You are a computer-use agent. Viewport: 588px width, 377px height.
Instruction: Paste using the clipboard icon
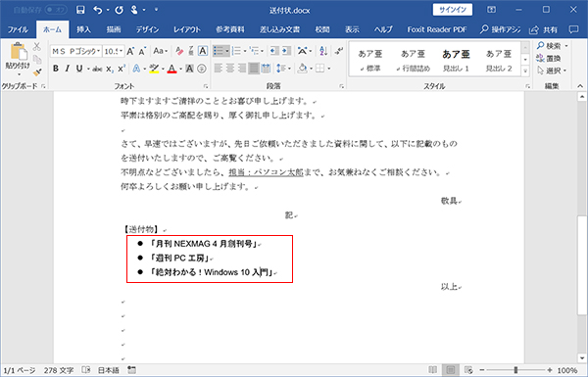click(x=18, y=52)
